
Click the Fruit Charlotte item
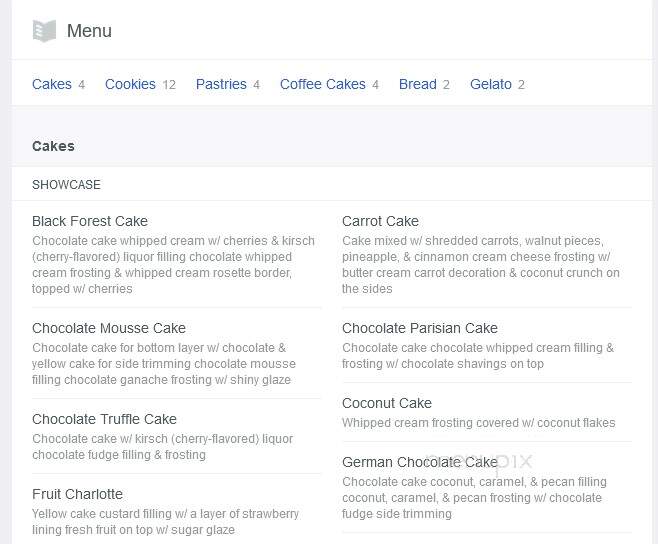coord(77,494)
